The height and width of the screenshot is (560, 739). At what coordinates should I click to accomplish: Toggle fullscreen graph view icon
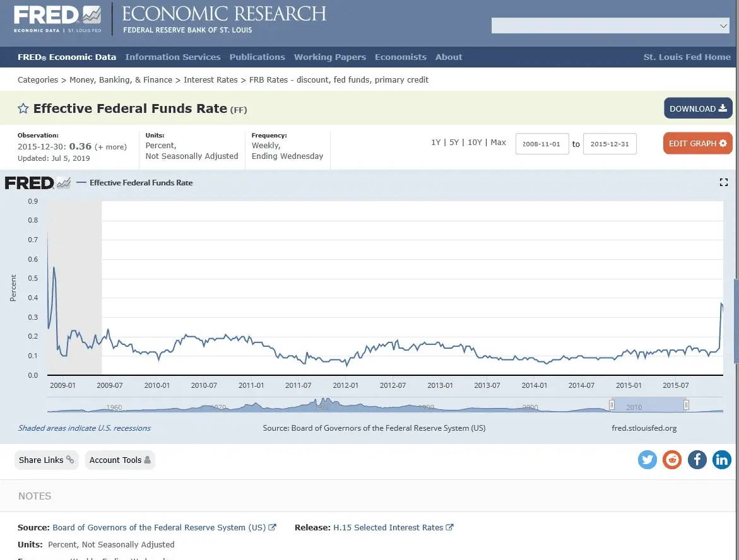(724, 182)
